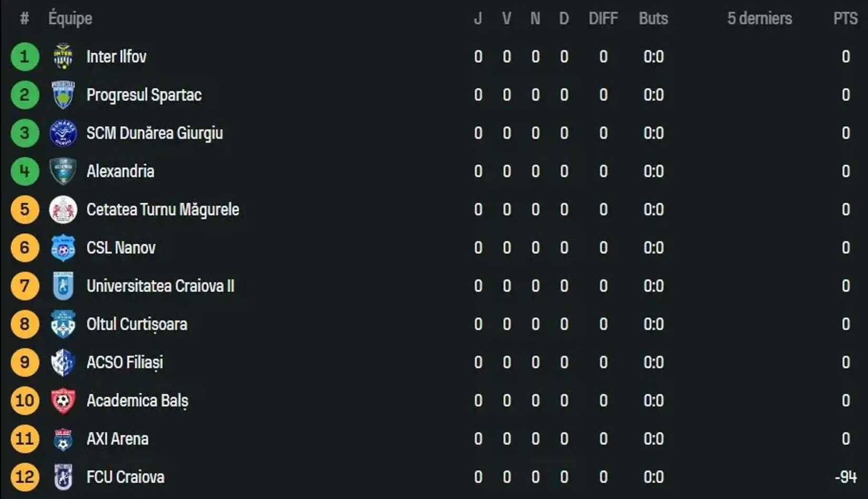Click the SCM Dunărea Giurgiu logo
Image resolution: width=868 pixels, height=499 pixels.
pyautogui.click(x=63, y=133)
